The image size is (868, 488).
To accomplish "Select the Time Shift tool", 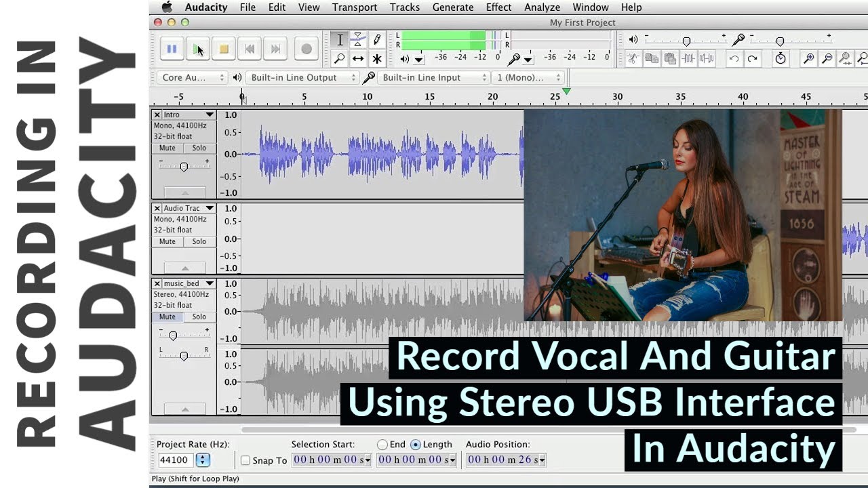I will pyautogui.click(x=358, y=59).
